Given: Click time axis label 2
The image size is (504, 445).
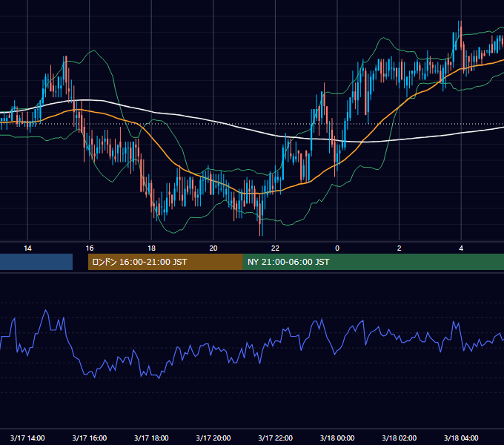Looking at the screenshot, I should tap(399, 248).
